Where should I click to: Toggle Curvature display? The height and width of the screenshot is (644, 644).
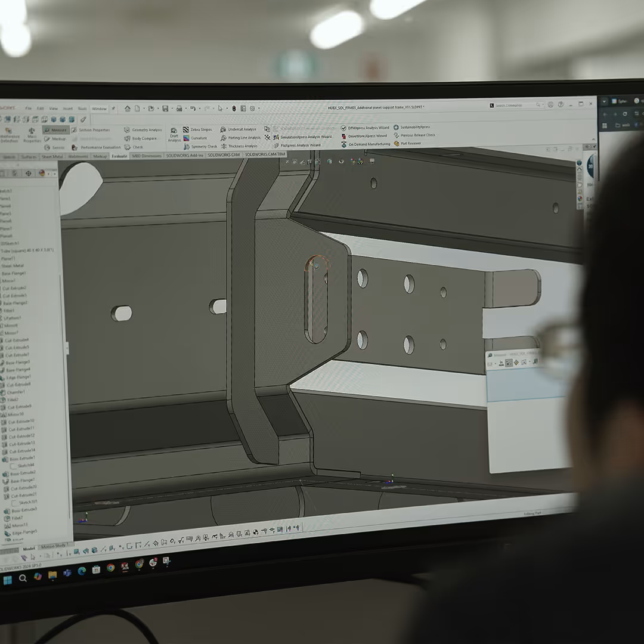[x=195, y=138]
